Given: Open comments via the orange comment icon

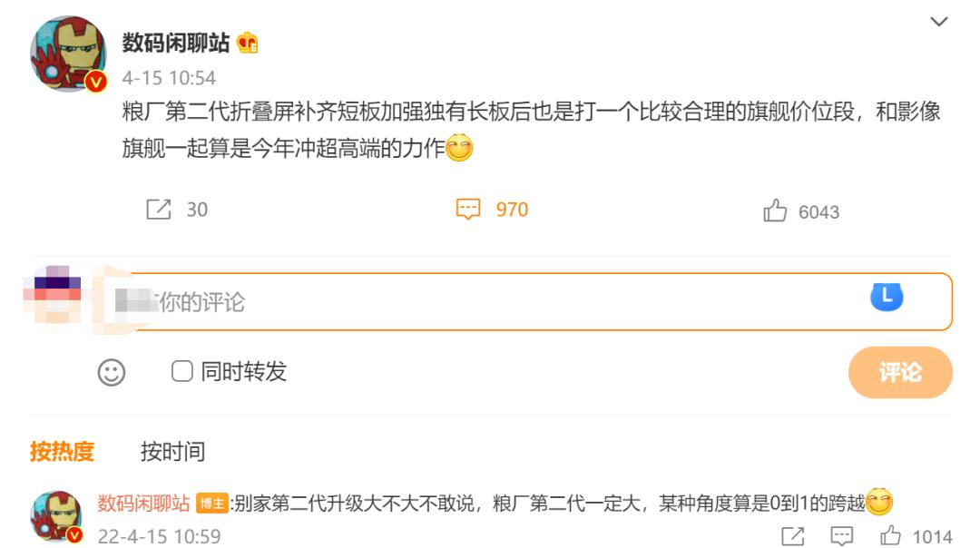Looking at the screenshot, I should [467, 210].
